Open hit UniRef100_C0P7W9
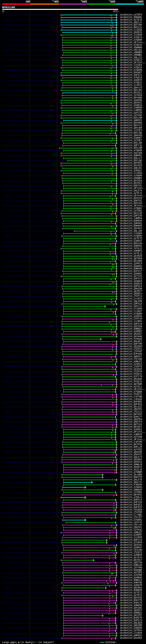Screen dimensions: 146x644 (131, 397)
